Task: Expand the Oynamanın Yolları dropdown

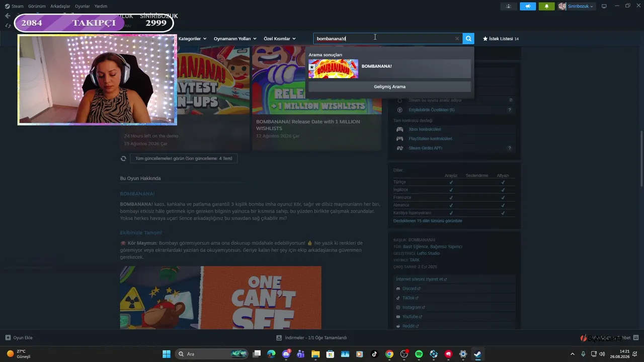Action: tap(235, 39)
